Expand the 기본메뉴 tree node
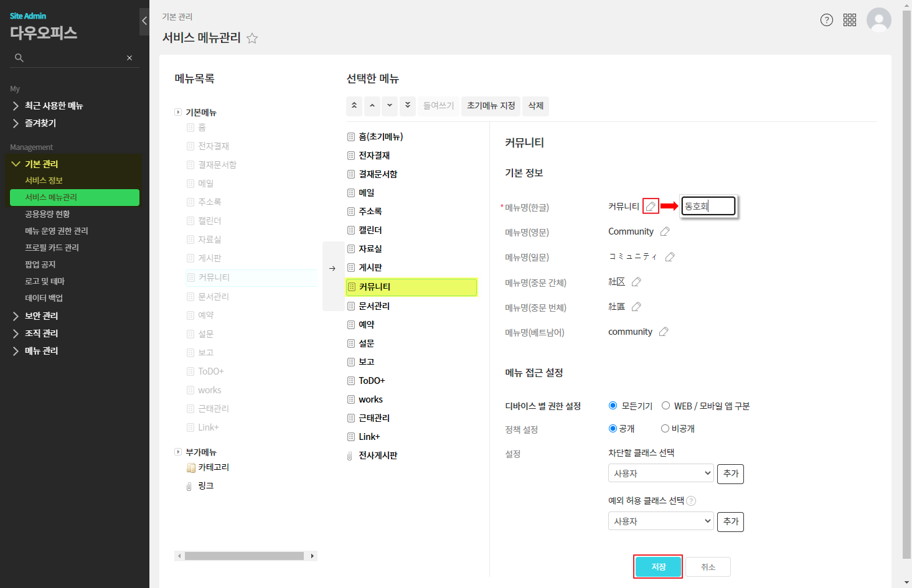 pos(178,112)
